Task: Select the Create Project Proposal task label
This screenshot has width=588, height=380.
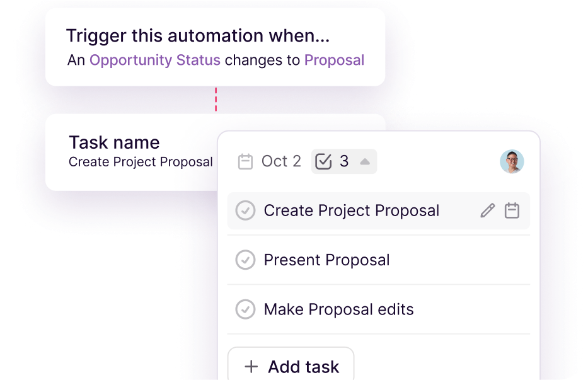Action: point(351,210)
